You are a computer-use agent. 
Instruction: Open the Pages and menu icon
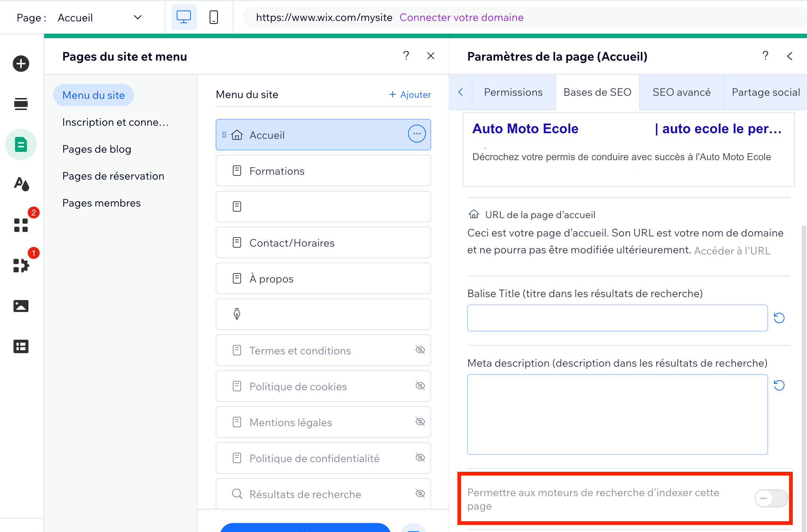21,144
